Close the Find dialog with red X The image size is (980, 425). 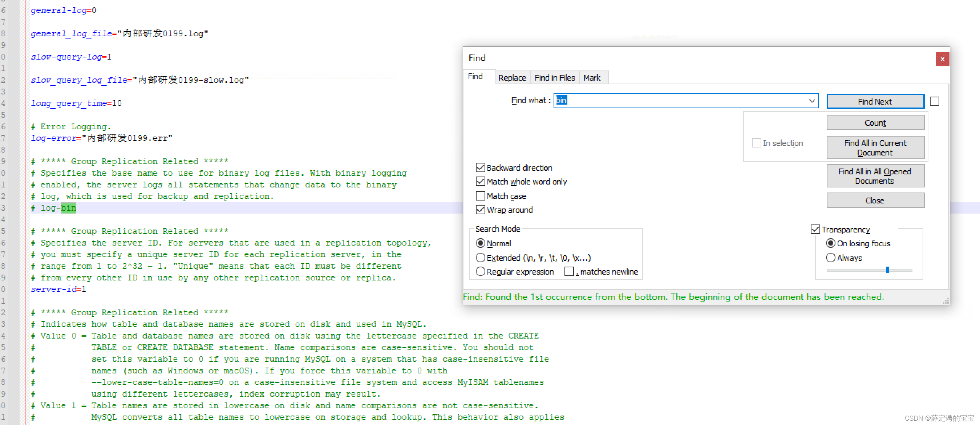tap(942, 59)
